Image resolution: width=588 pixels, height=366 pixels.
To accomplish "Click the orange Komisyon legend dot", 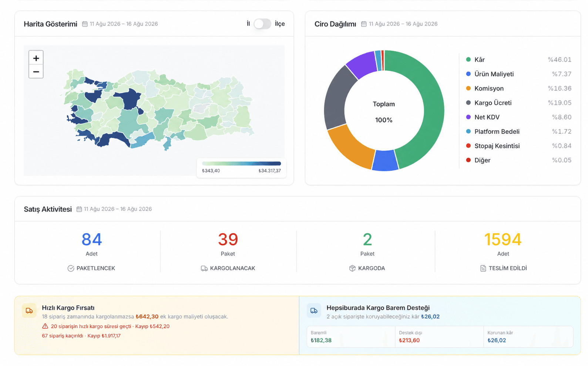I will coord(468,88).
